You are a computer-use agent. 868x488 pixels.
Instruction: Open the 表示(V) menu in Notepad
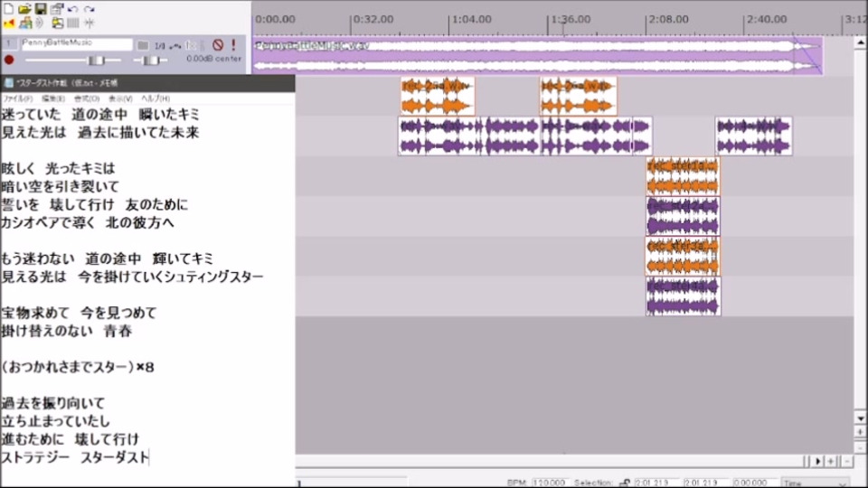pos(120,99)
